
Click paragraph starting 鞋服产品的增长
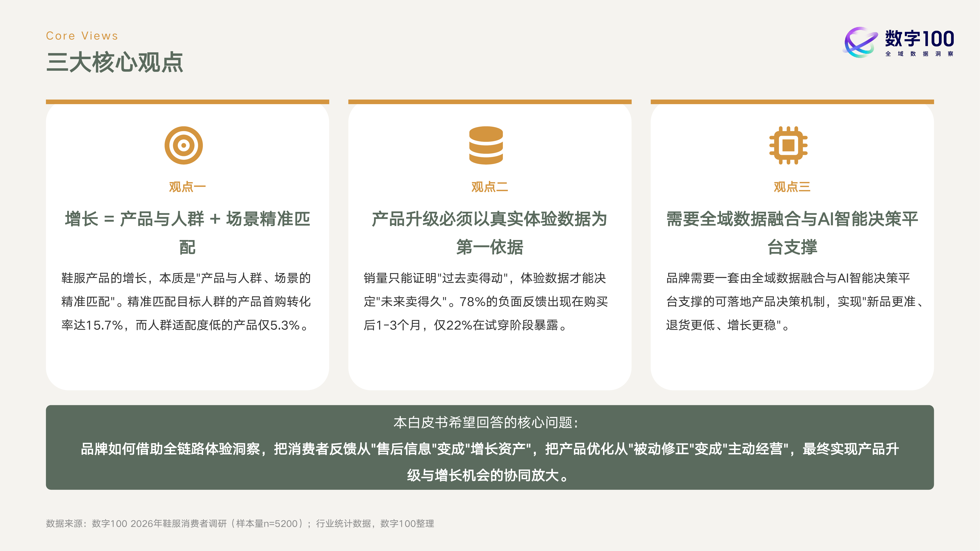point(186,302)
